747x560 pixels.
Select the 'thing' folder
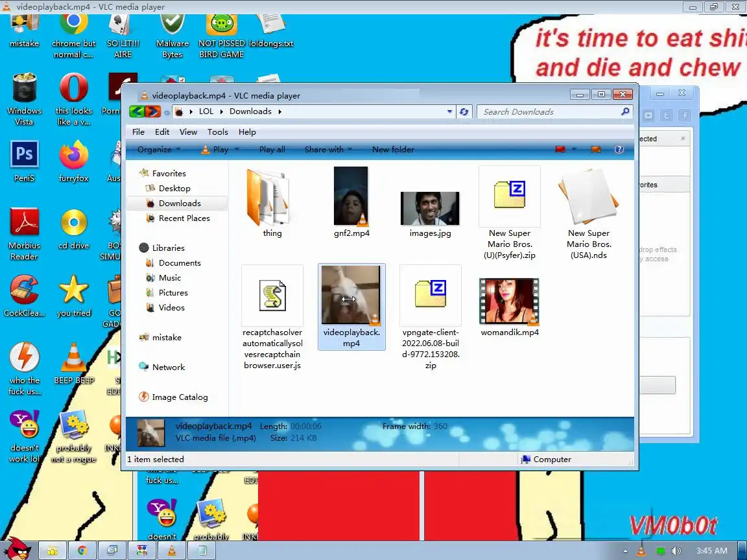click(x=272, y=202)
